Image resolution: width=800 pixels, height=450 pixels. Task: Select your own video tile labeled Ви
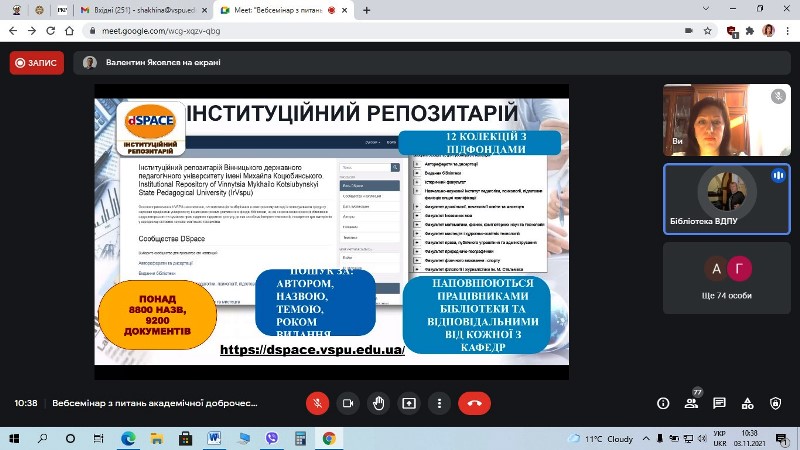coord(727,120)
